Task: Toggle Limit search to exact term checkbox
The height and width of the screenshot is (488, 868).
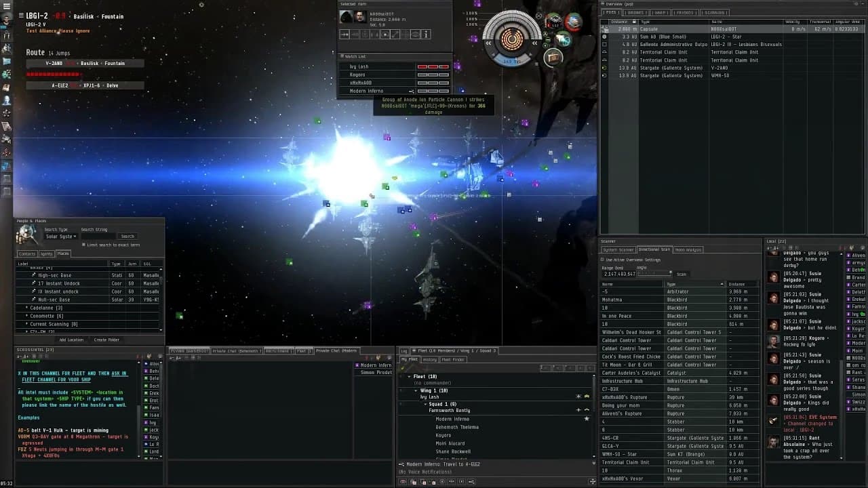Action: point(84,245)
